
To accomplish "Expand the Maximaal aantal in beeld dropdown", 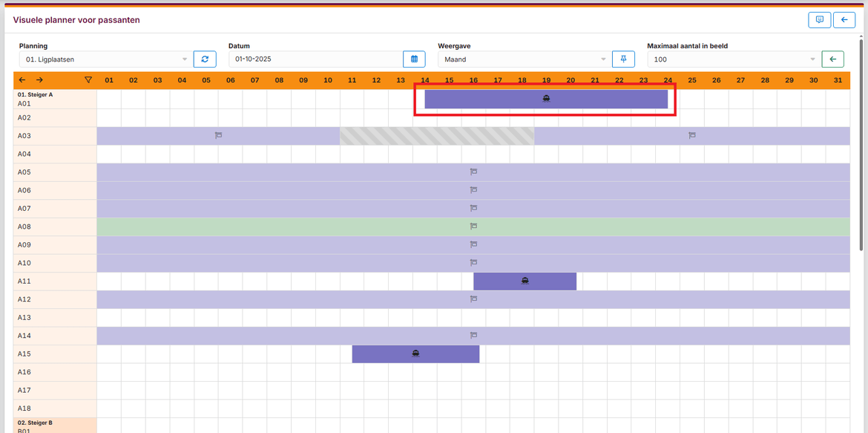I will pyautogui.click(x=733, y=59).
